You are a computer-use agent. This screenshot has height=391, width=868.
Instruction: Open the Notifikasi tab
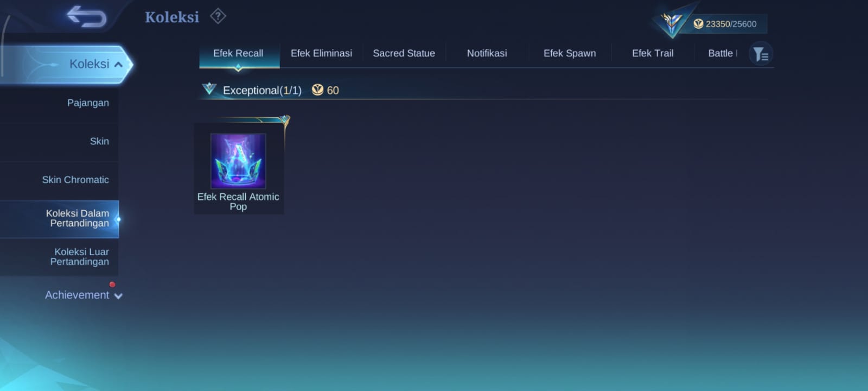[x=487, y=53]
